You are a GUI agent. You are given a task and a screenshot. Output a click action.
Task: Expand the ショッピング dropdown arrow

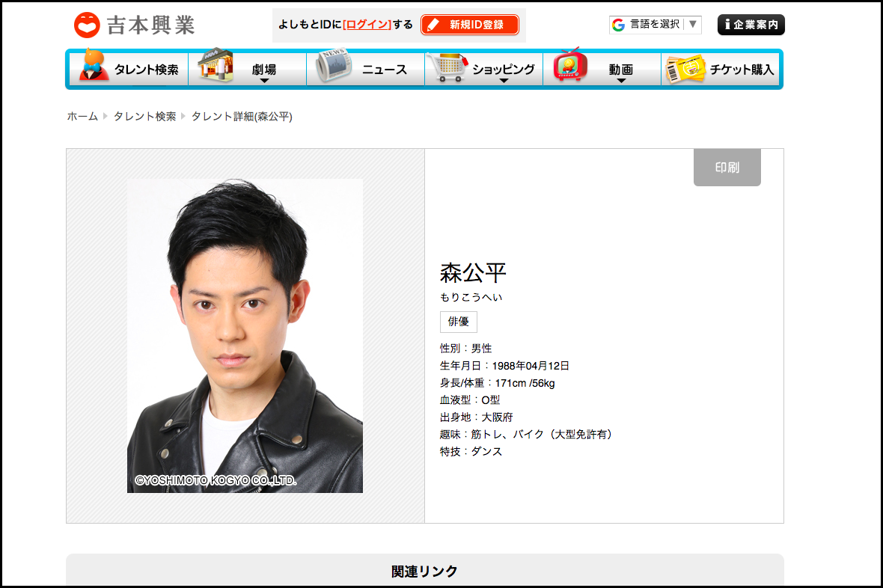pyautogui.click(x=503, y=81)
